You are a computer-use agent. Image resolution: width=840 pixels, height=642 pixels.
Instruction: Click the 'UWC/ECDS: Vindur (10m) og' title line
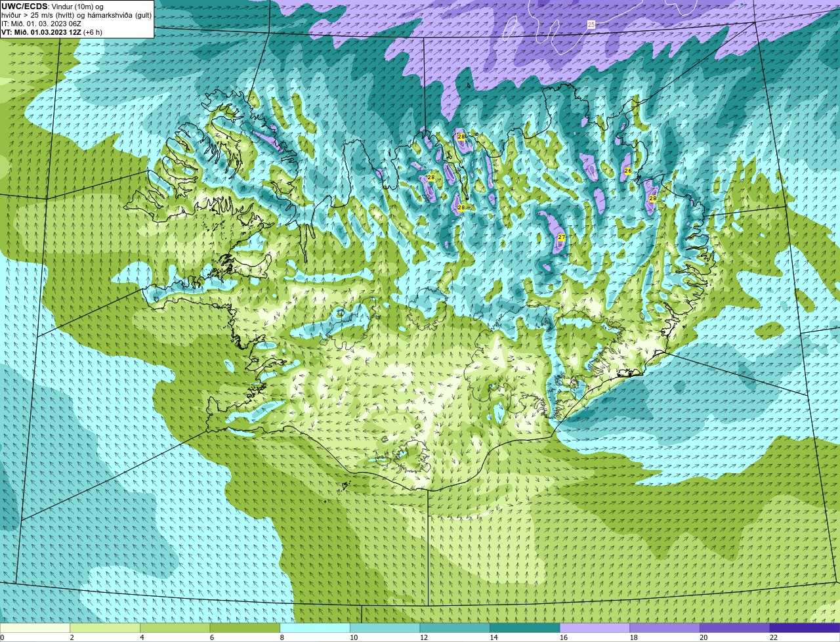tap(52, 7)
